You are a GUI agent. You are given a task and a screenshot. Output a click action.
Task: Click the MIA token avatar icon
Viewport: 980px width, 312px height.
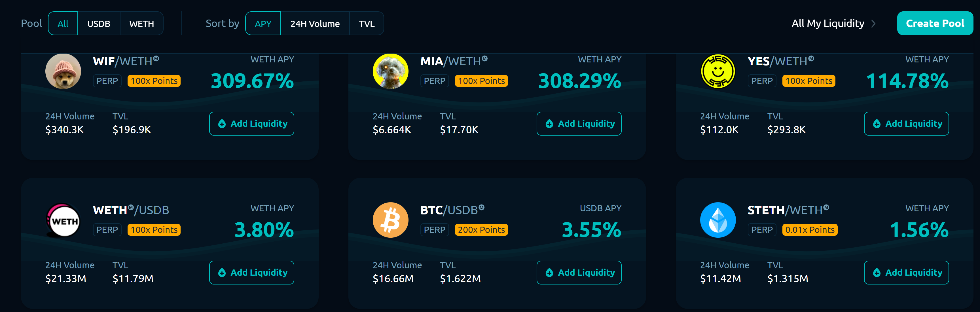[390, 71]
